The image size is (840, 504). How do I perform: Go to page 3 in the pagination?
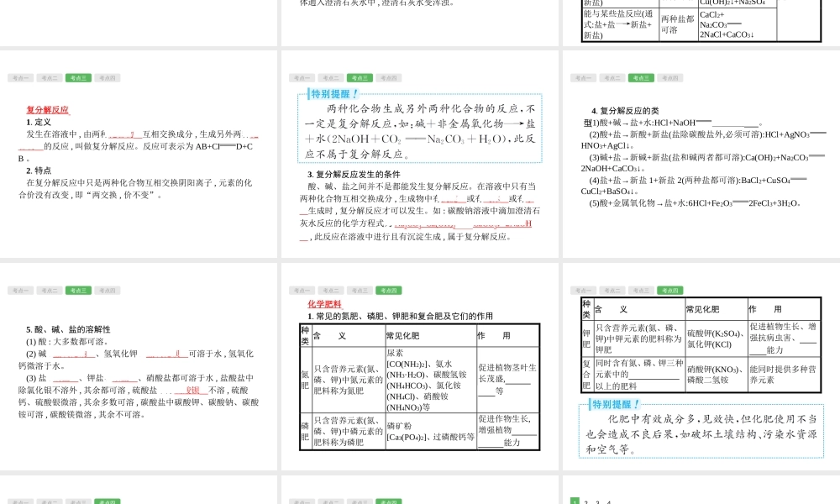pyautogui.click(x=597, y=501)
